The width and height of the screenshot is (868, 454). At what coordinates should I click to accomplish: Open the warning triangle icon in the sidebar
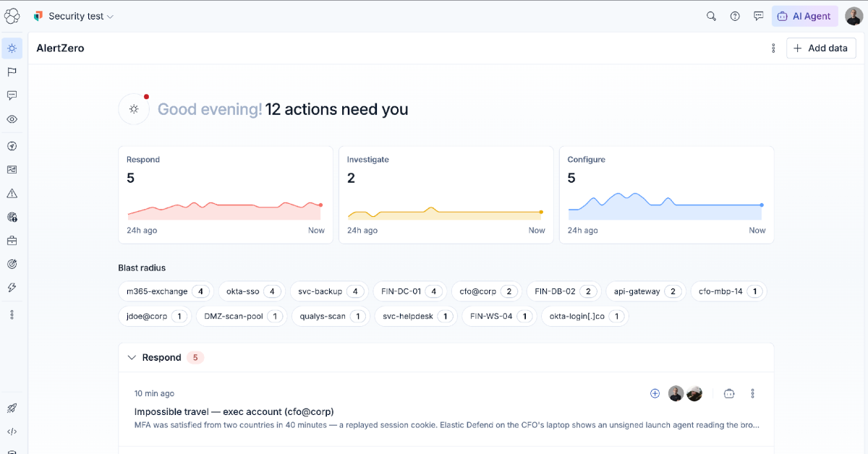point(12,194)
